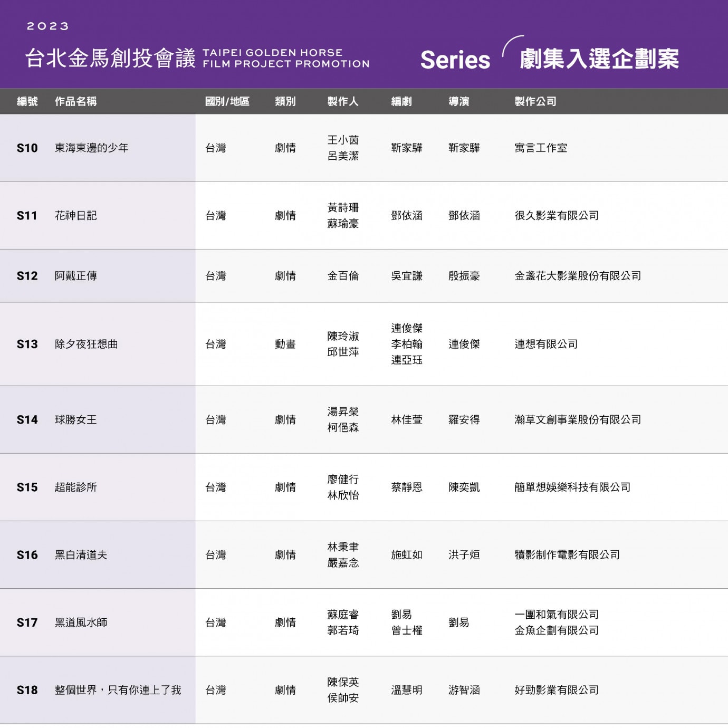This screenshot has height=728, width=728.
Task: Click the 動畫 category in row S13
Action: [x=285, y=344]
